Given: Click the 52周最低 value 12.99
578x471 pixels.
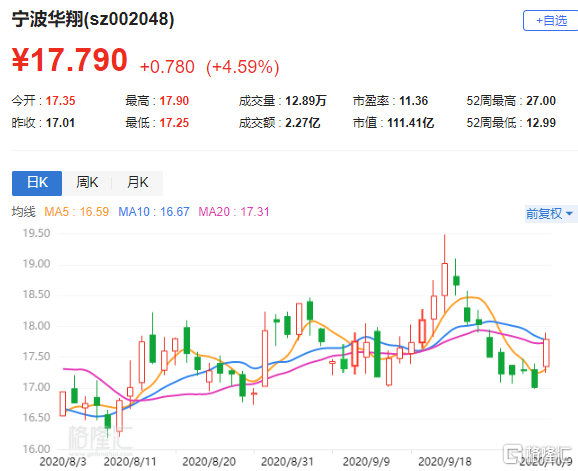Looking at the screenshot, I should coord(541,123).
